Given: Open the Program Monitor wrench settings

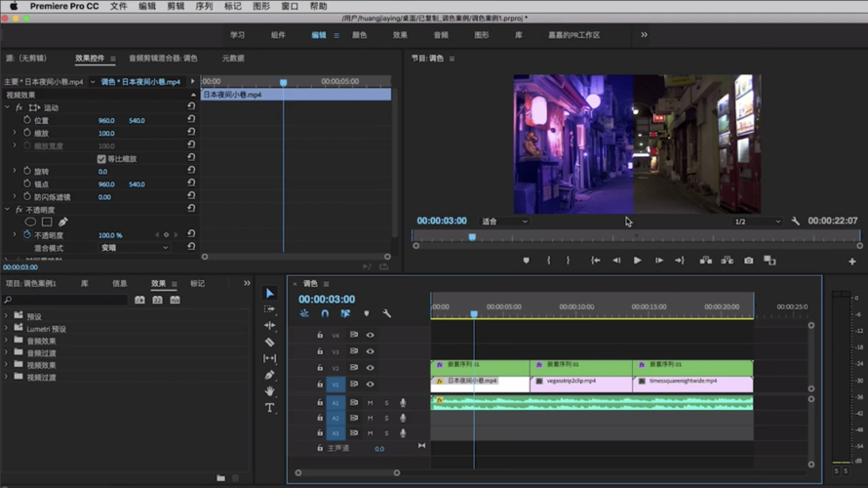Looking at the screenshot, I should pyautogui.click(x=795, y=222).
